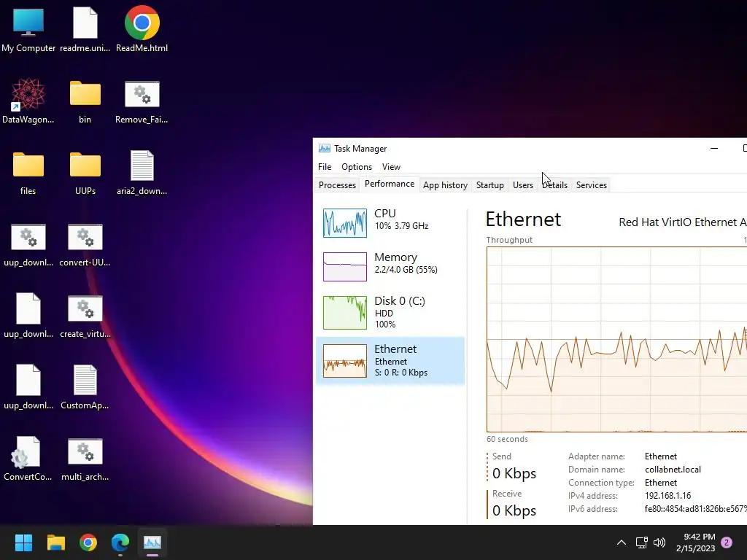Viewport: 747px width, 560px height.
Task: Open network status tray icon
Action: point(641,542)
